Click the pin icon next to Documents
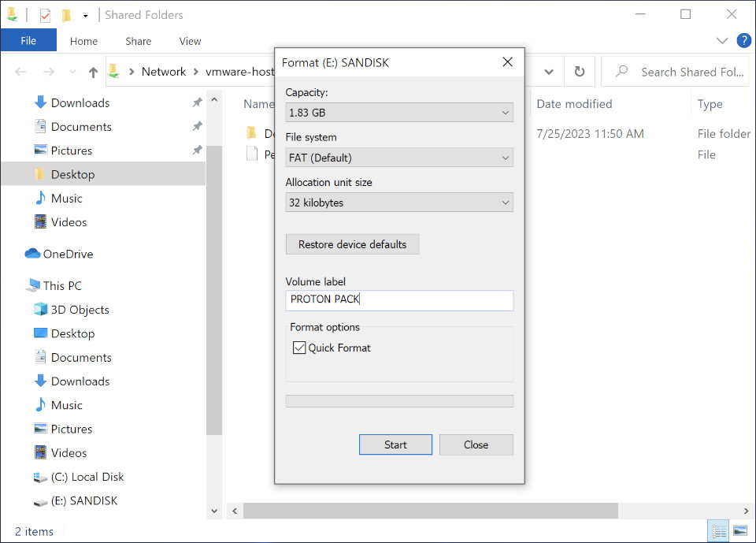Viewport: 756px width, 543px height. point(197,126)
